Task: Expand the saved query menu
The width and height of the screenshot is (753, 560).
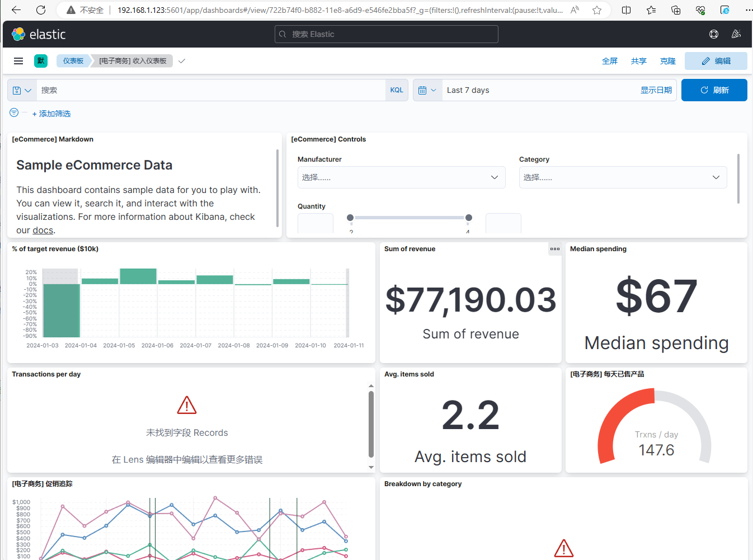Action: click(x=22, y=90)
